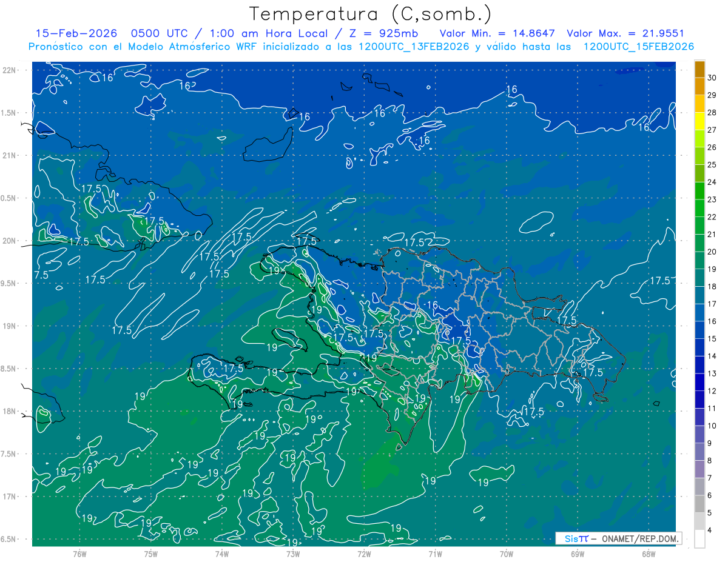The height and width of the screenshot is (562, 728).
Task: Click legend value "28" on color bar
Action: (712, 112)
